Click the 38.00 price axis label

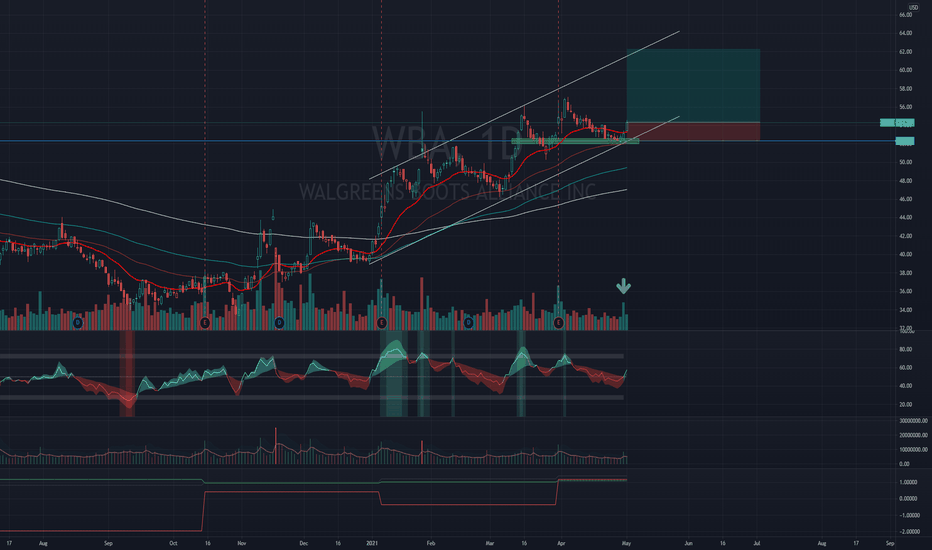point(905,273)
